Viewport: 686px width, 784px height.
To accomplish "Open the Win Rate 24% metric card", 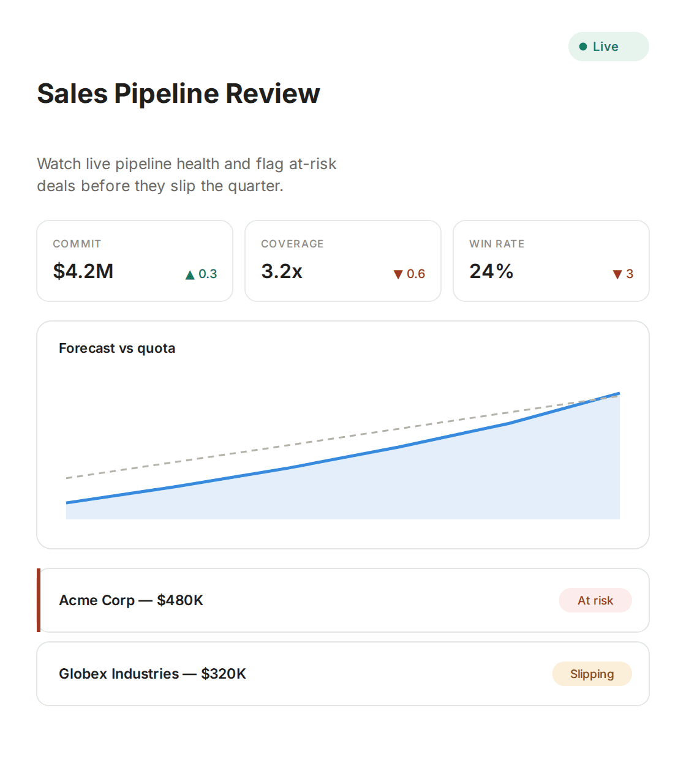I will [x=551, y=261].
